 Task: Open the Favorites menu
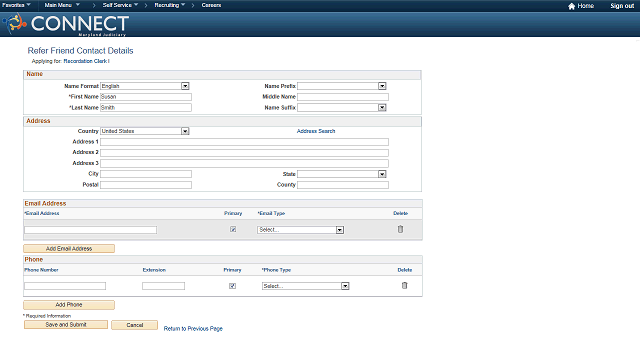[16, 5]
